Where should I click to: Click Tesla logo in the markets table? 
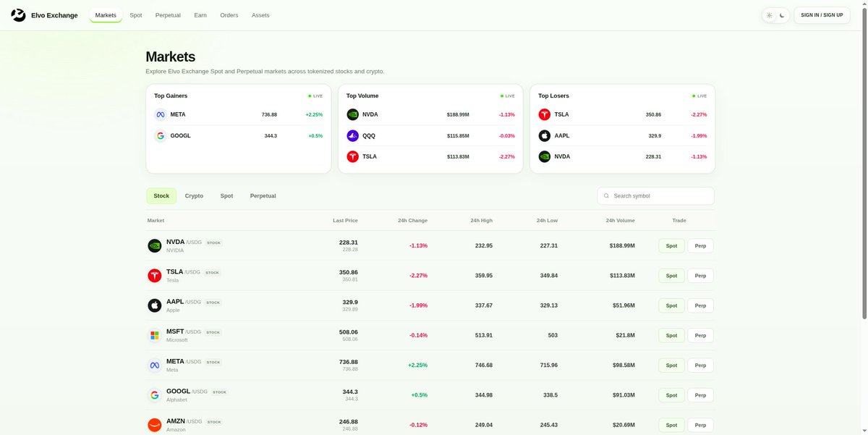click(154, 276)
